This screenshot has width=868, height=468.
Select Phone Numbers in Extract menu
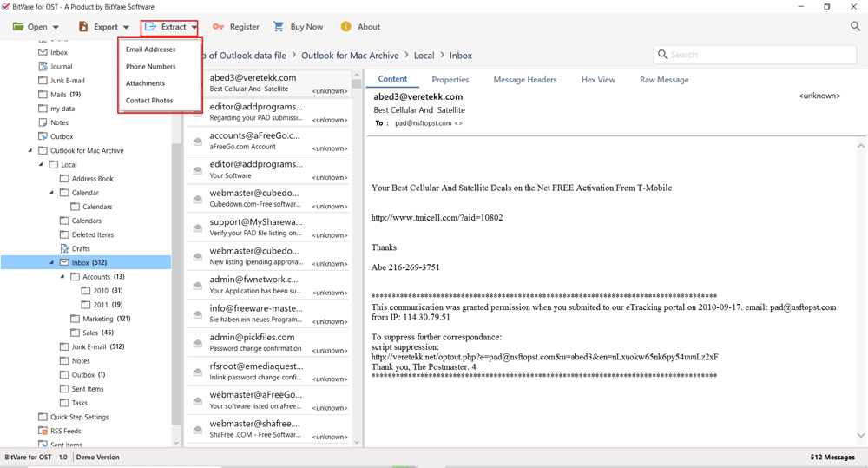(150, 67)
